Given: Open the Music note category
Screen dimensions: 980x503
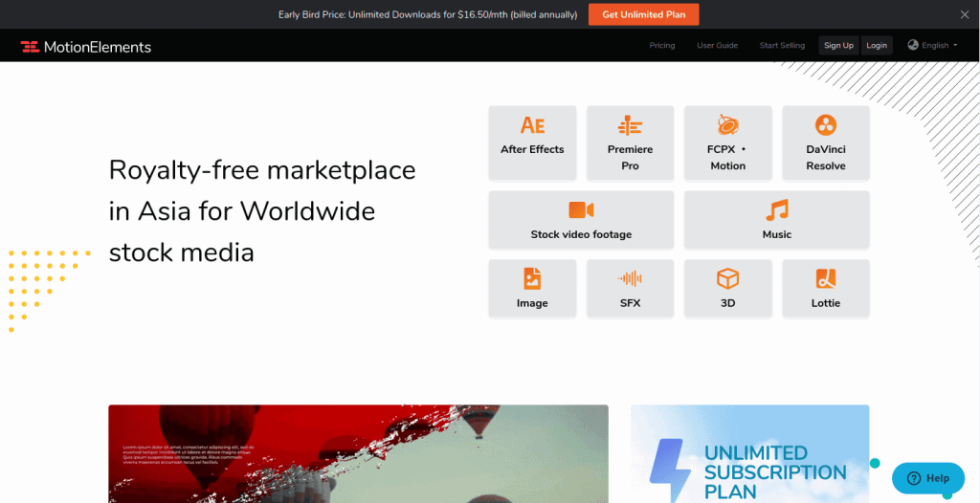Looking at the screenshot, I should click(x=776, y=211).
